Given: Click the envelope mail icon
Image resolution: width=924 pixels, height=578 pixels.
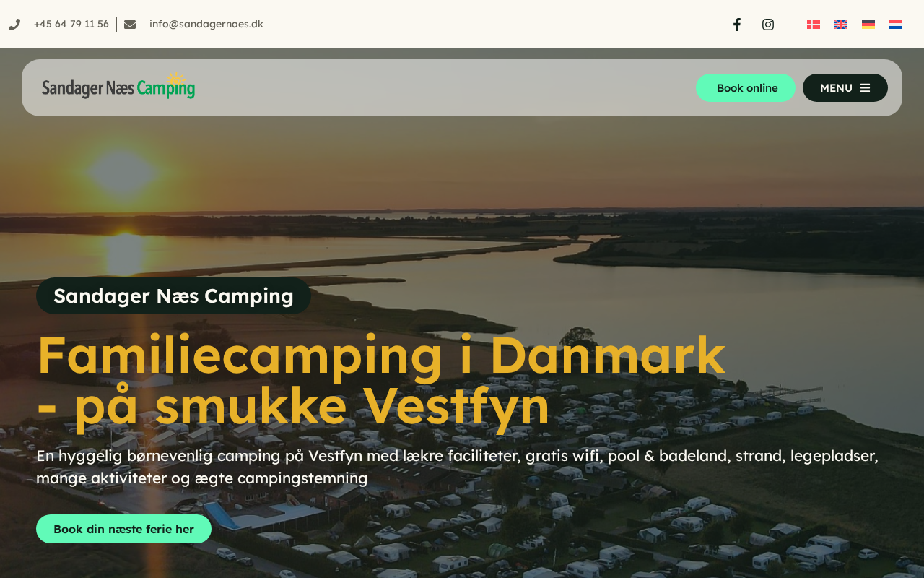Looking at the screenshot, I should pos(130,25).
